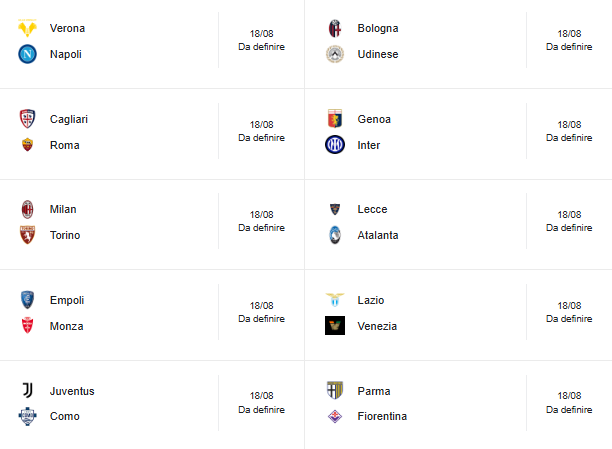Image resolution: width=612 pixels, height=449 pixels.
Task: Click the Verona–Napoli 18/08 date
Action: [x=262, y=33]
